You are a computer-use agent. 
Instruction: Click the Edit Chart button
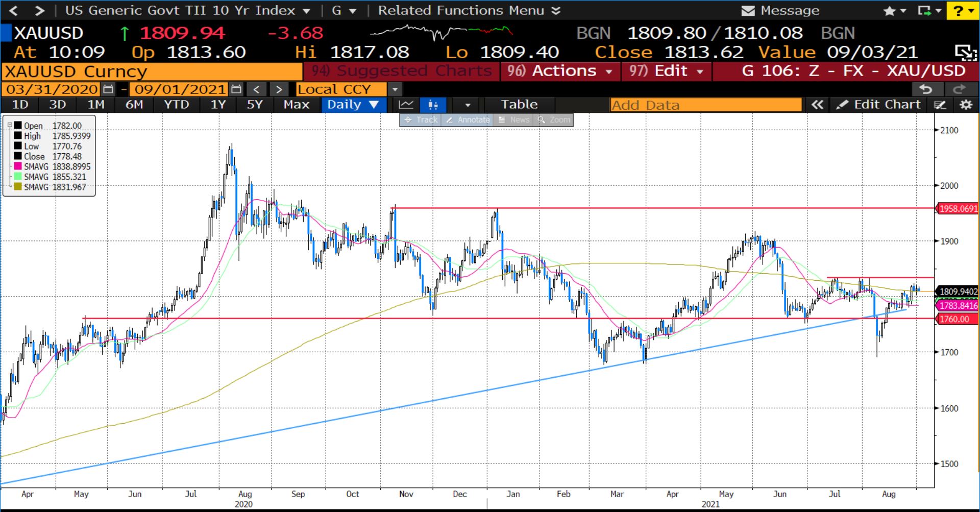pyautogui.click(x=879, y=105)
